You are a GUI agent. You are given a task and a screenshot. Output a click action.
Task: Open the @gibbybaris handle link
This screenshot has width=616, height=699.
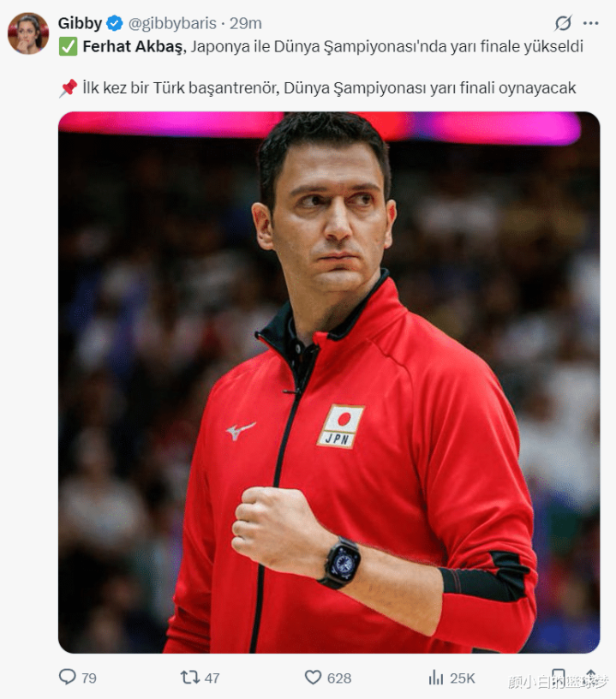[172, 23]
